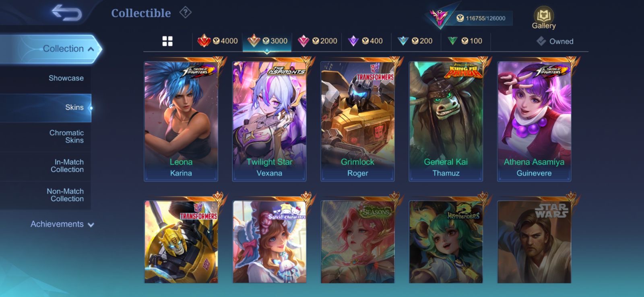Filter skins by the 400 purple tier
Image resolution: width=644 pixels, height=297 pixels.
pos(365,41)
